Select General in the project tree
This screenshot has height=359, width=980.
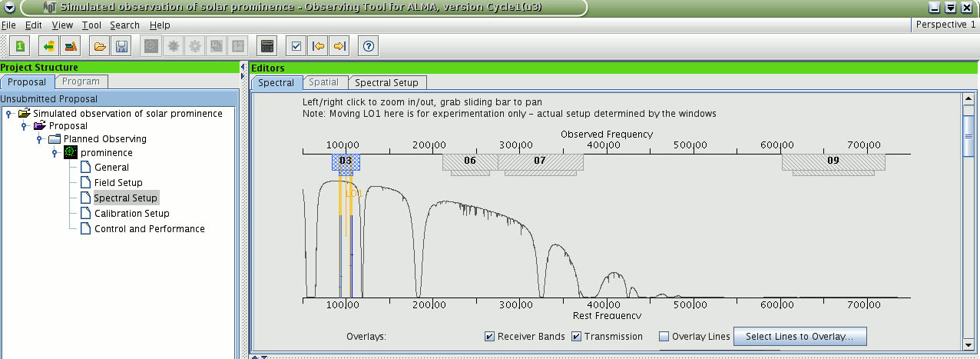[111, 167]
